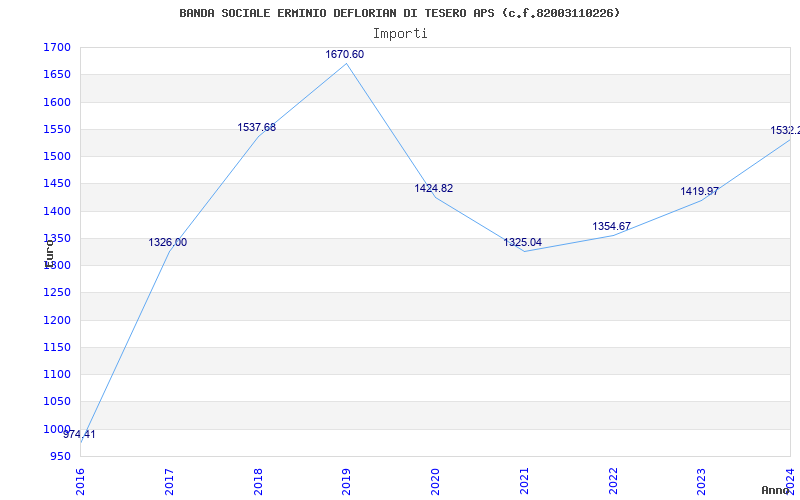
Task: Select the 2019 x-axis year label
Action: pyautogui.click(x=346, y=481)
